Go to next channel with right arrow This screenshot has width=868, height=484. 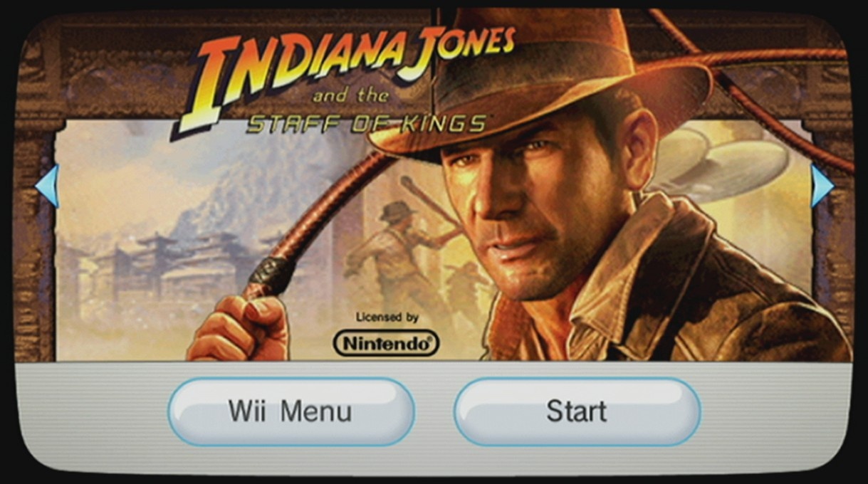[822, 186]
